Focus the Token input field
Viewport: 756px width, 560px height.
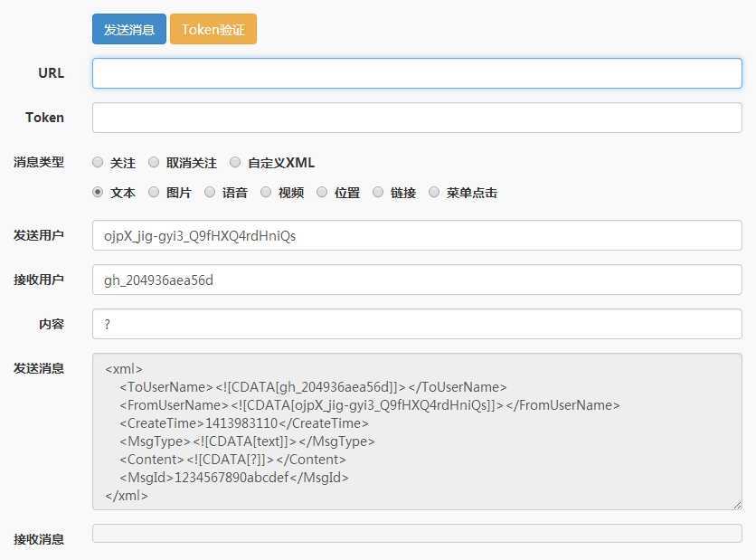point(416,118)
